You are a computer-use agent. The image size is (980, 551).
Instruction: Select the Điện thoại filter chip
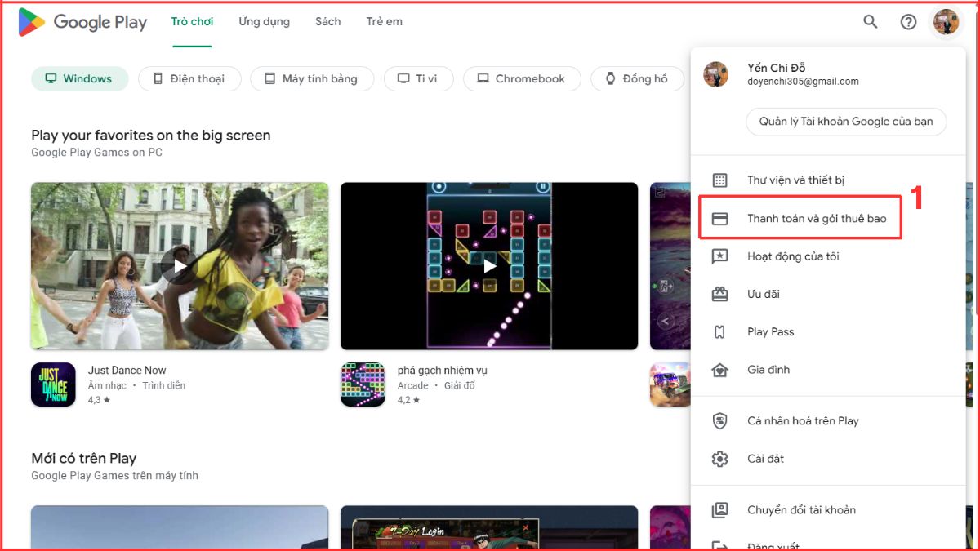click(191, 78)
